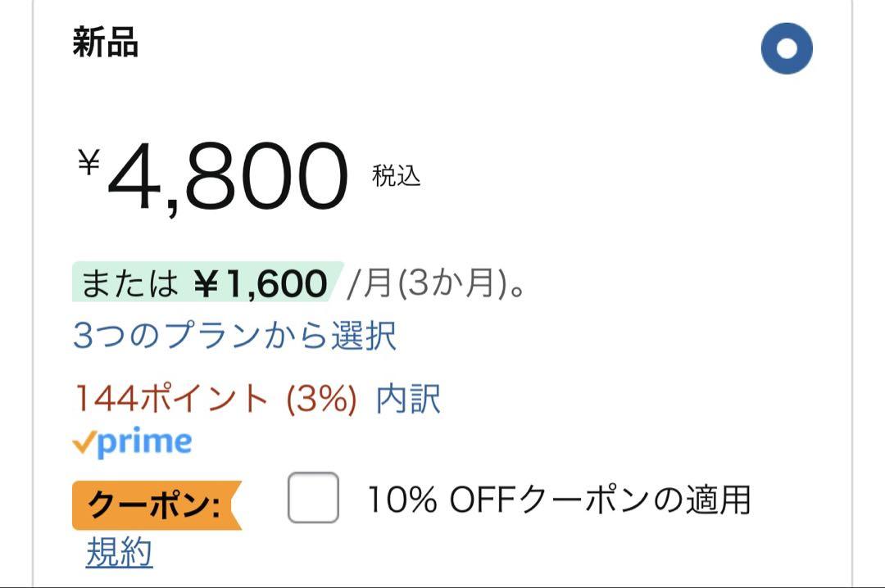Open the 内訳 points breakdown link
Image resolution: width=885 pixels, height=588 pixels.
click(x=408, y=400)
